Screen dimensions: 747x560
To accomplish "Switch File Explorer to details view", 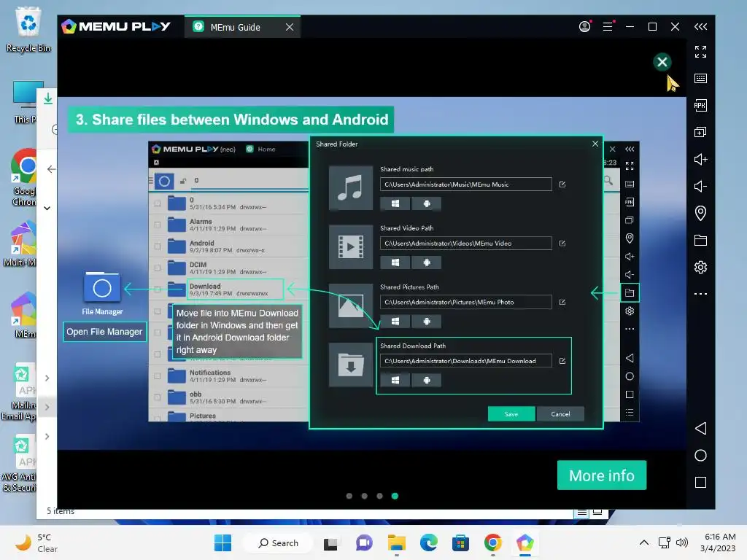I will tap(581, 513).
